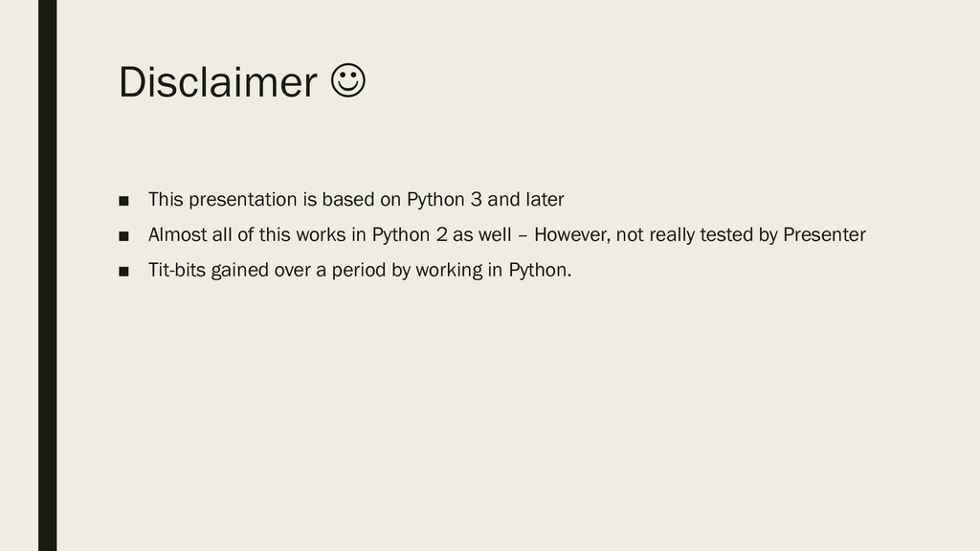This screenshot has height=551, width=980.
Task: Click the third bullet square marker
Action: (123, 272)
